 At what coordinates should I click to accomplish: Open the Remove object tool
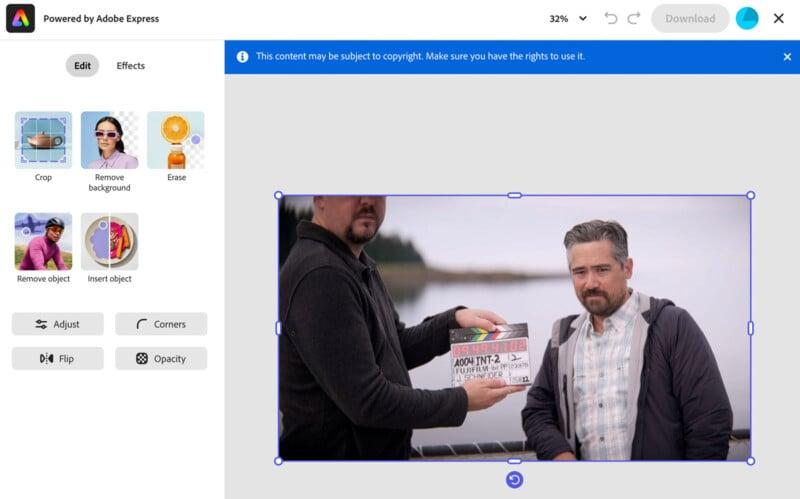click(43, 242)
